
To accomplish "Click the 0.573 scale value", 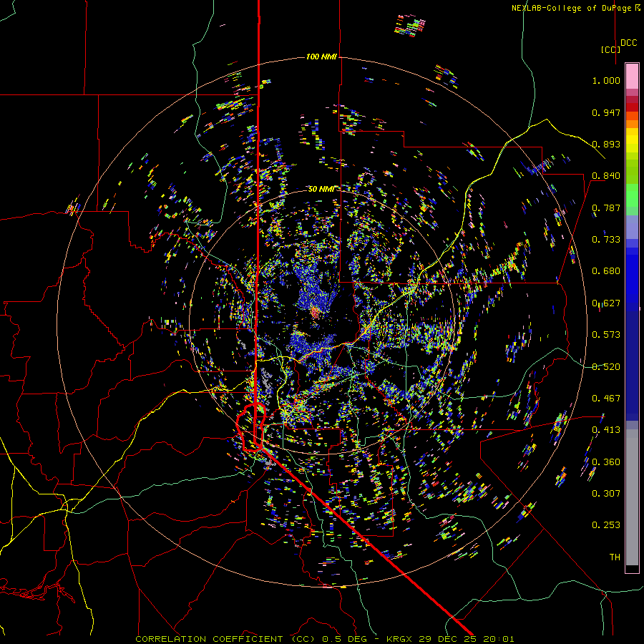I will [x=606, y=335].
